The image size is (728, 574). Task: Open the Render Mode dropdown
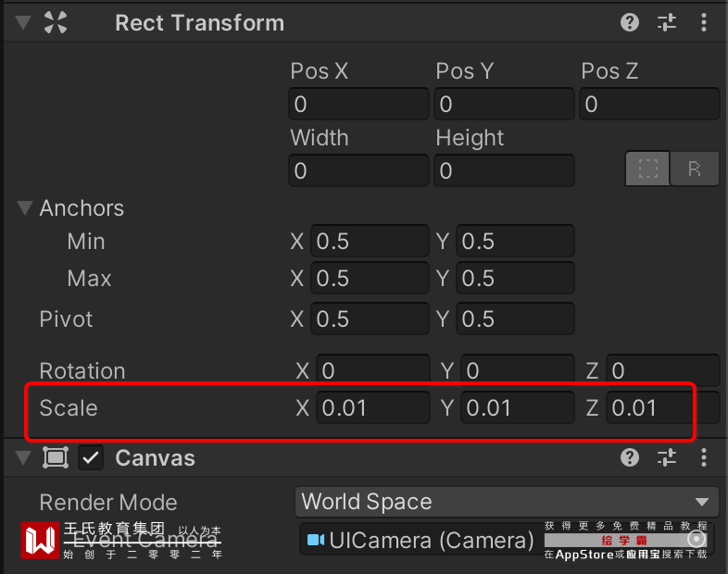(506, 502)
